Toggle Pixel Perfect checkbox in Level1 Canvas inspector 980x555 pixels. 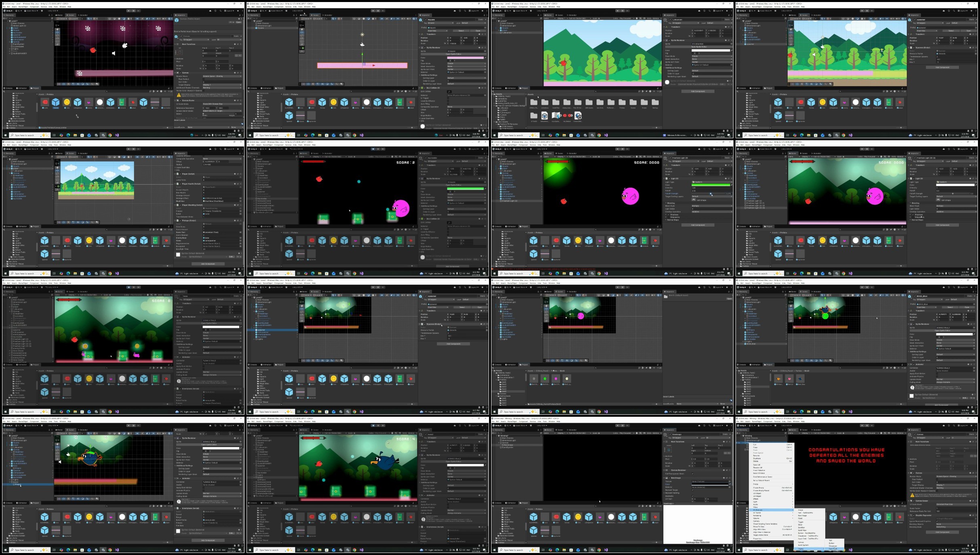203,79
